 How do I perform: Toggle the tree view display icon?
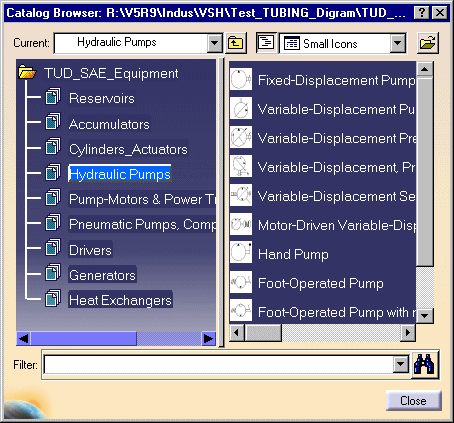click(x=266, y=43)
